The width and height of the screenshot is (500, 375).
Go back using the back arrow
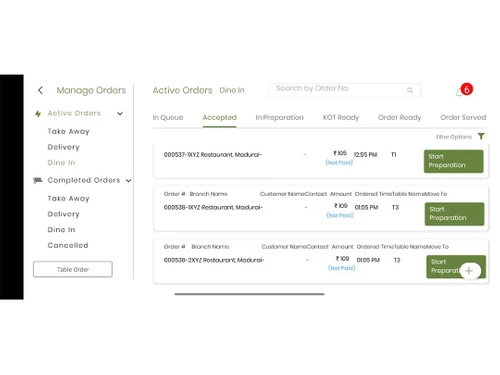click(40, 90)
